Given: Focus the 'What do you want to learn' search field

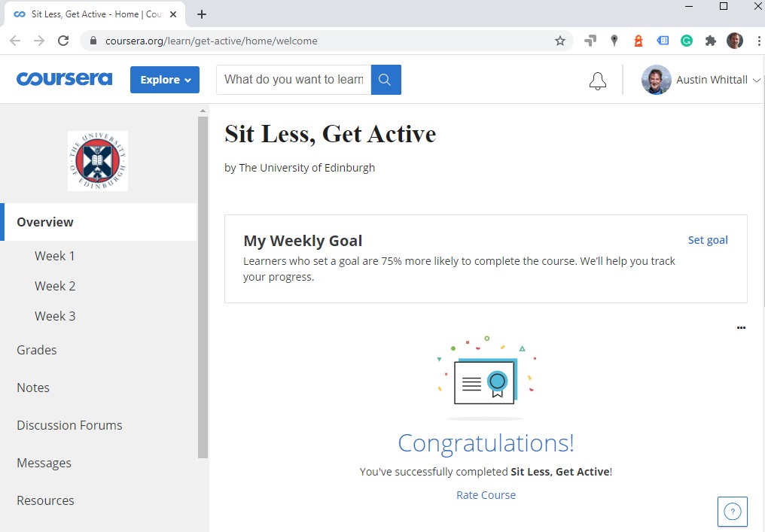Looking at the screenshot, I should point(294,80).
